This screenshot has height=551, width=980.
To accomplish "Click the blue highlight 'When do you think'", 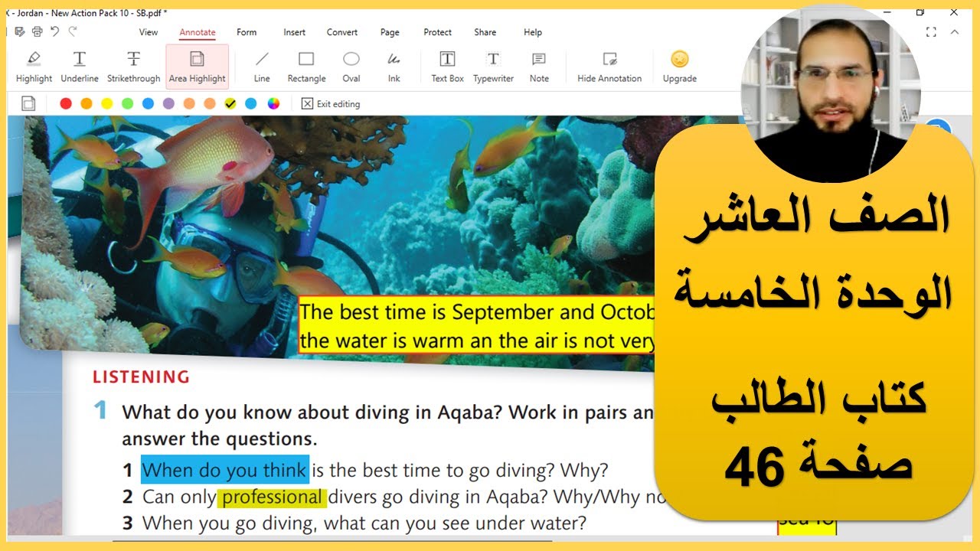I will point(224,469).
